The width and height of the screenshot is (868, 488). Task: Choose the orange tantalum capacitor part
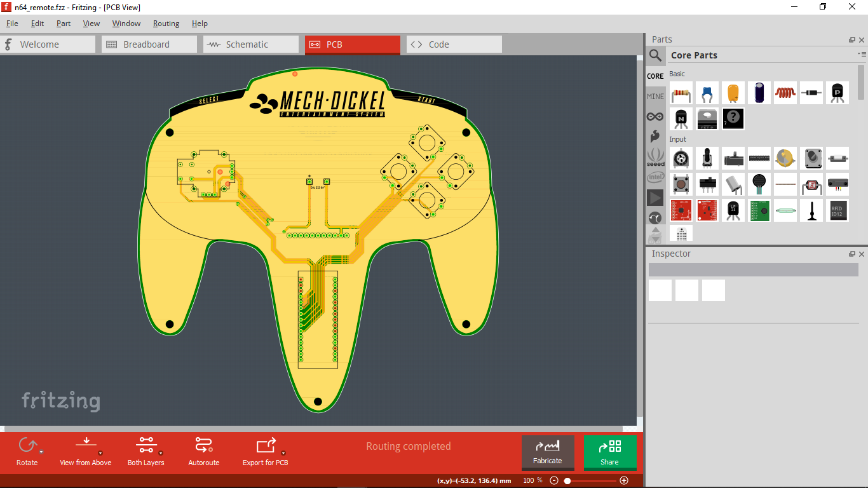[x=733, y=93]
